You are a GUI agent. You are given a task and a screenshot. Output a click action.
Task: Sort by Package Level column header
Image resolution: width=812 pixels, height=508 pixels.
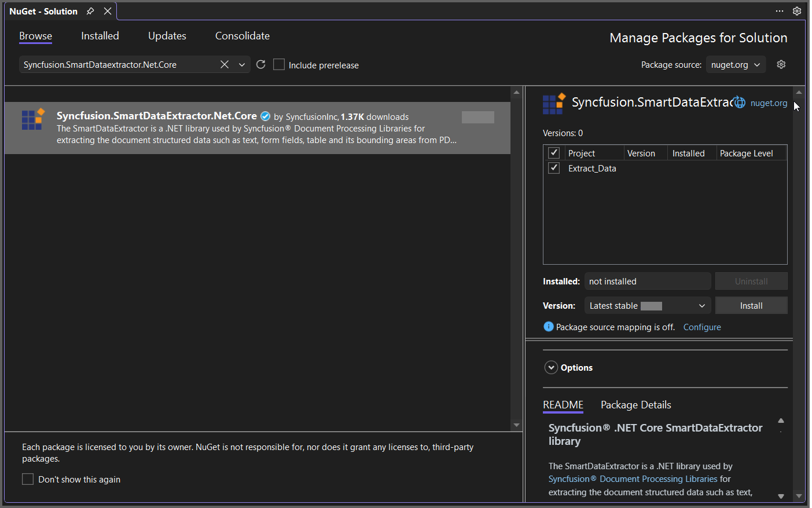coord(751,153)
